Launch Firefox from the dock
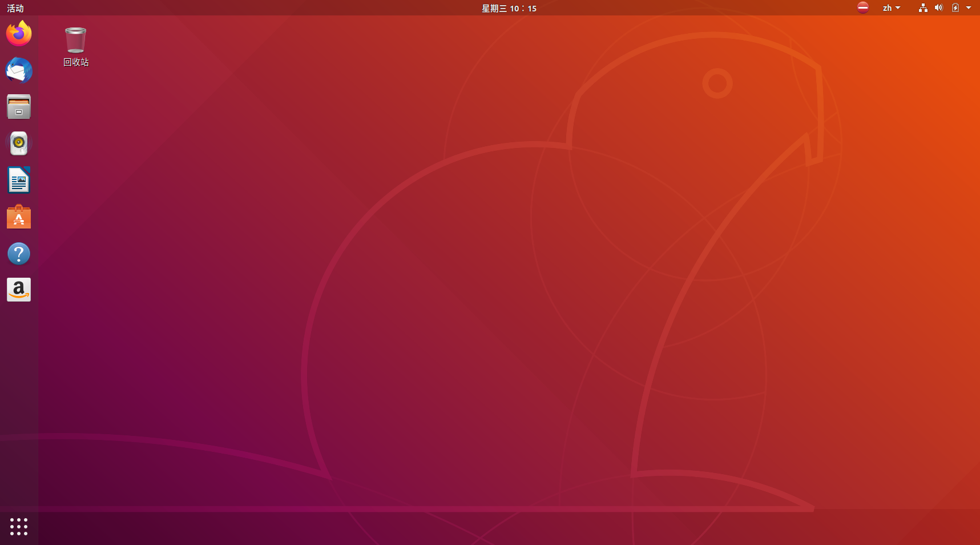Image resolution: width=980 pixels, height=545 pixels. [x=19, y=33]
